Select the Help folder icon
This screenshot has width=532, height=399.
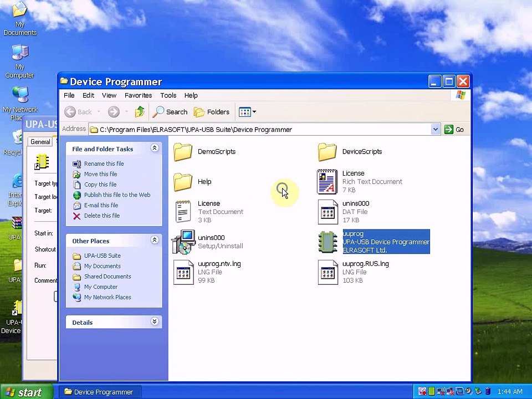coord(183,182)
